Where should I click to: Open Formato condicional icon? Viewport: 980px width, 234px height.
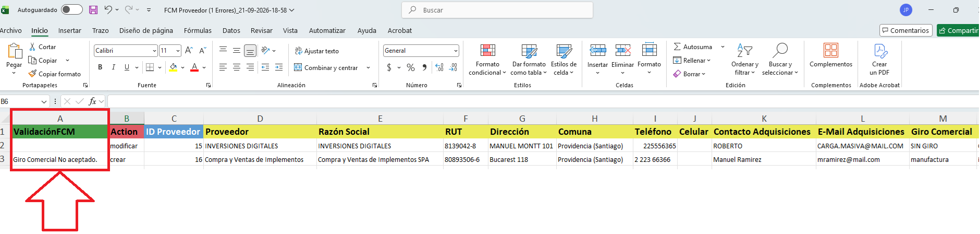pyautogui.click(x=487, y=51)
